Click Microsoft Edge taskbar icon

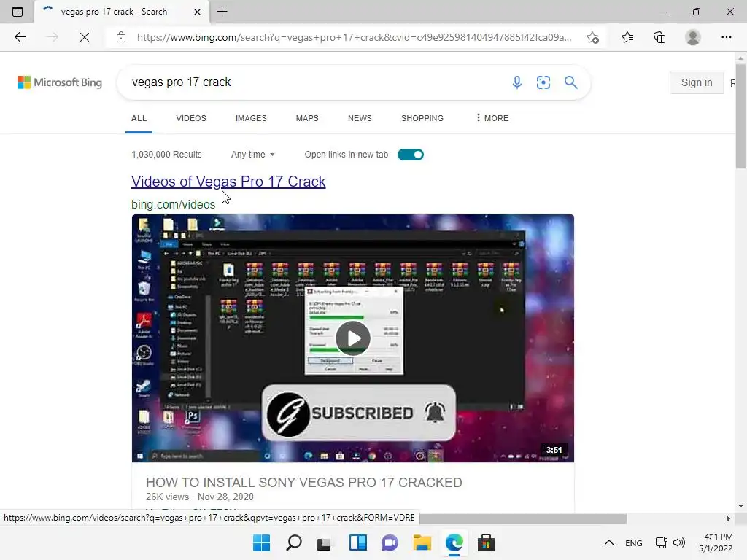click(454, 542)
